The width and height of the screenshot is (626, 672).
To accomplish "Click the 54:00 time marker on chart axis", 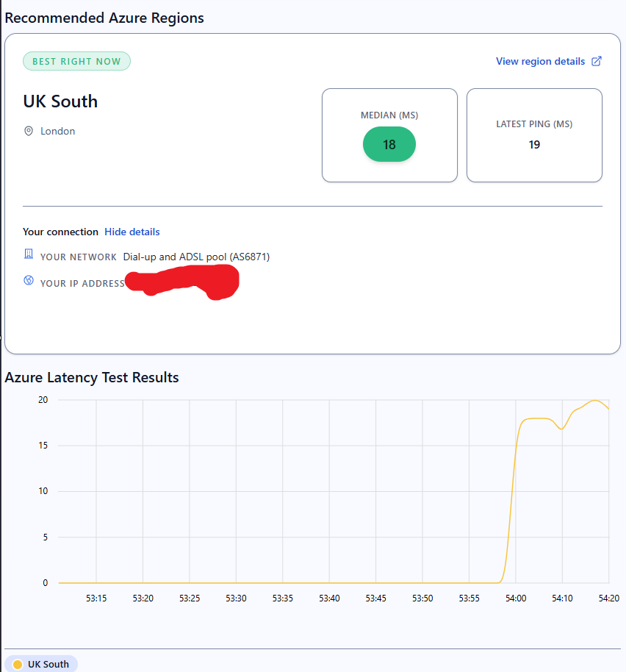I will 516,598.
